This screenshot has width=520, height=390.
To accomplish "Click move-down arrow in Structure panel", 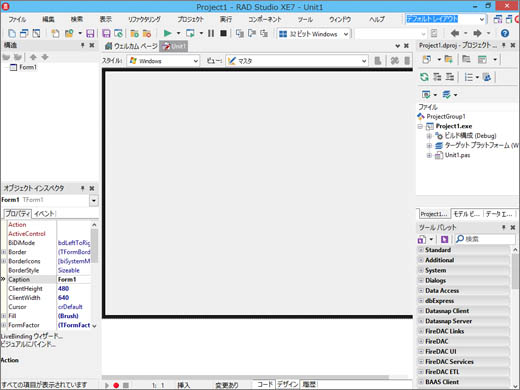I will pos(45,57).
